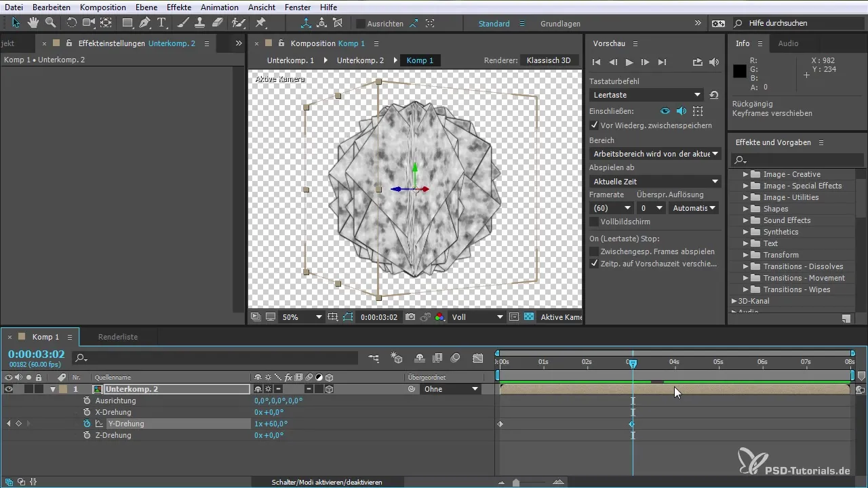The image size is (868, 488).
Task: Open the Komposition menu
Action: tap(102, 7)
